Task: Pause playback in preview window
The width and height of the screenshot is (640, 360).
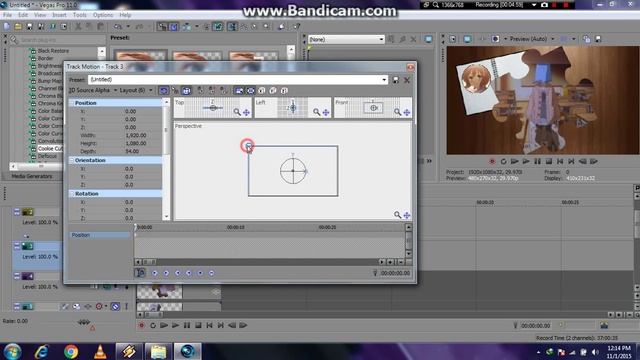Action: (537, 162)
